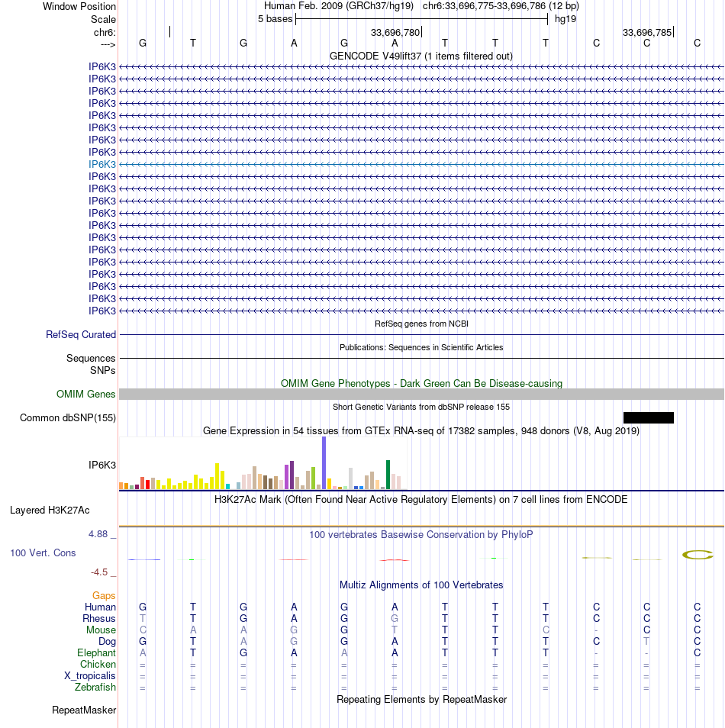Click the gray OMIM Genes item bar
The image size is (725, 728).
421,395
